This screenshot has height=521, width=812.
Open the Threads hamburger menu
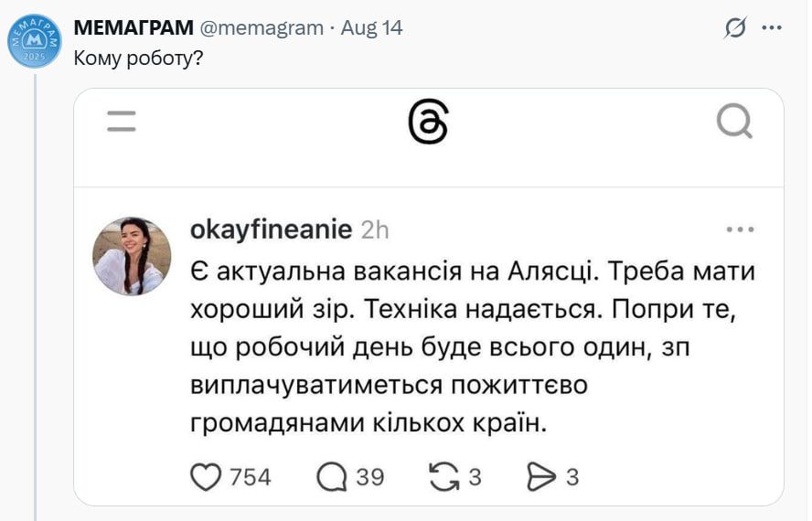click(122, 122)
